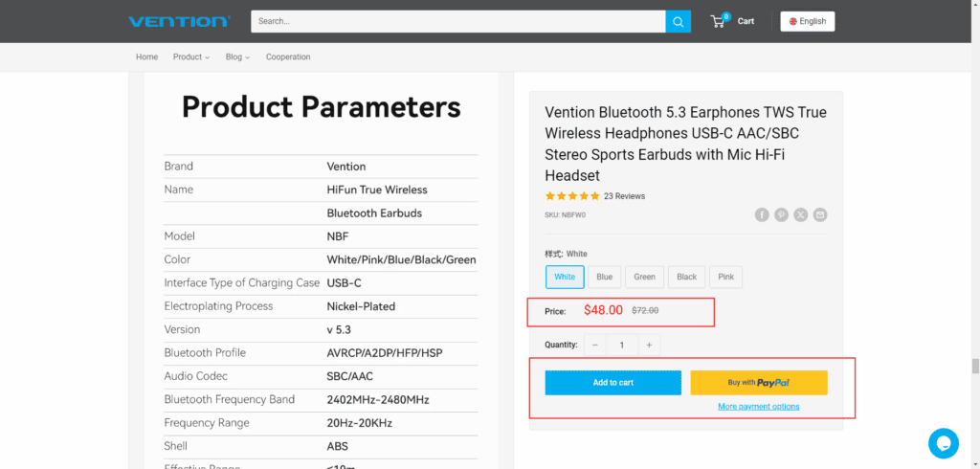Select the Blue color option

(605, 277)
